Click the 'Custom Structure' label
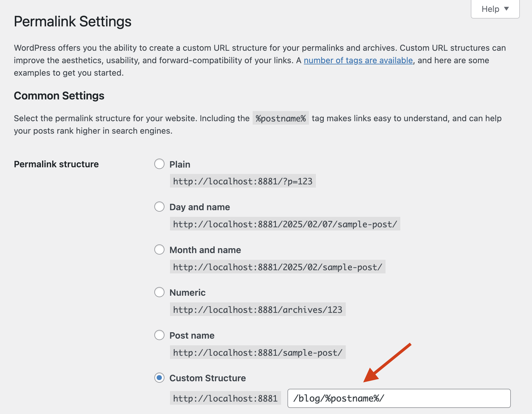532x414 pixels. coord(207,378)
